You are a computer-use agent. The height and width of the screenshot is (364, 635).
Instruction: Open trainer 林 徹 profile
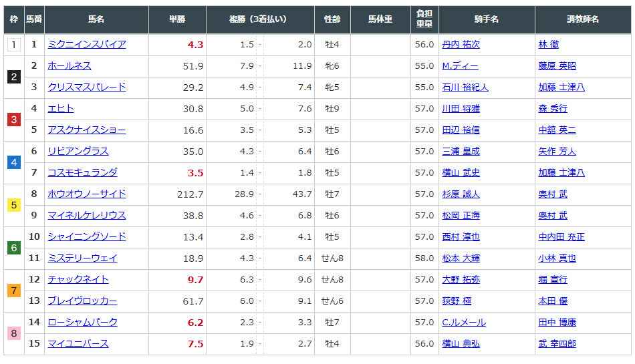(x=549, y=45)
